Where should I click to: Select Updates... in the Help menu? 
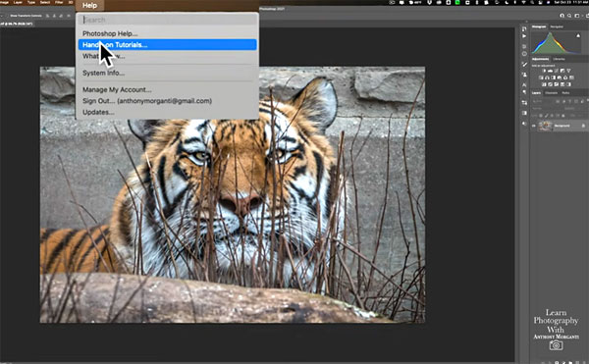pyautogui.click(x=98, y=112)
